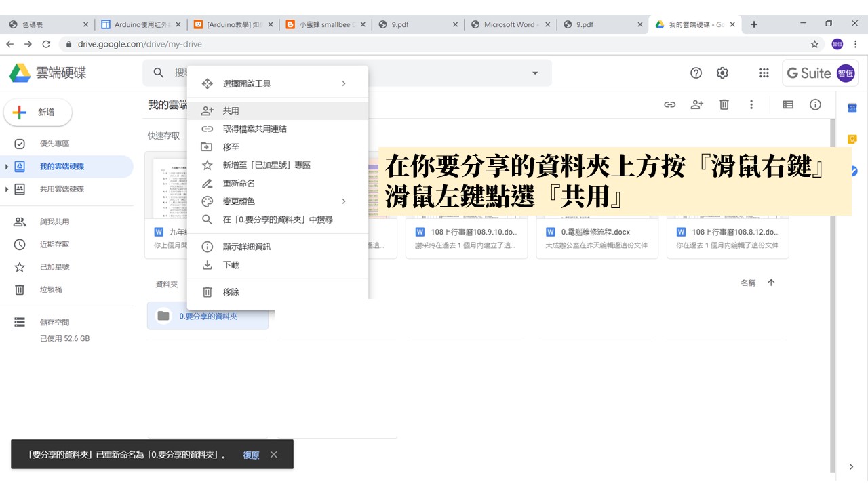Screen dimensions: 868x488
Task: Click the share person-plus toolbar icon
Action: pyautogui.click(x=697, y=105)
